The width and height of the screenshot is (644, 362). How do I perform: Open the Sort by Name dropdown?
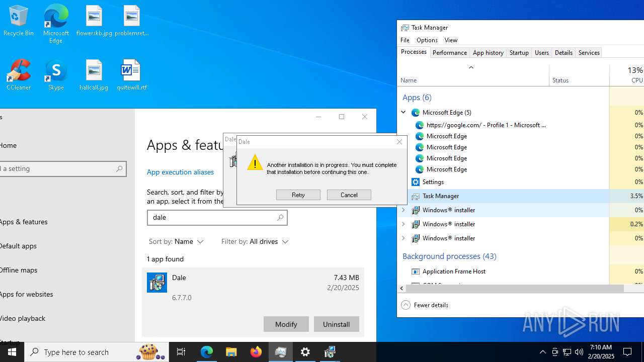point(176,242)
